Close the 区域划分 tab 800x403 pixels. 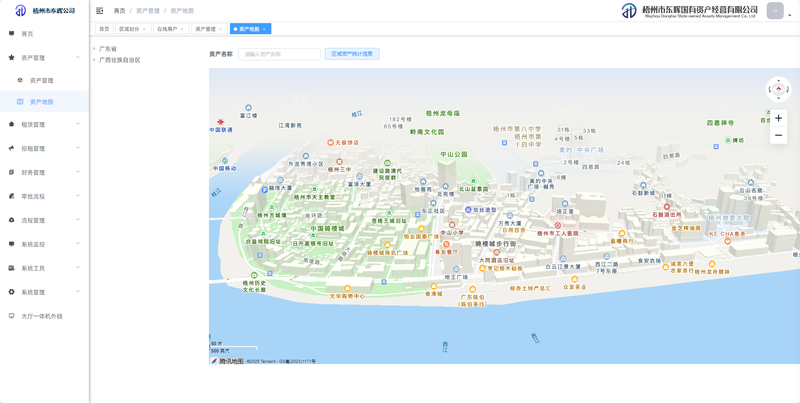coord(144,29)
